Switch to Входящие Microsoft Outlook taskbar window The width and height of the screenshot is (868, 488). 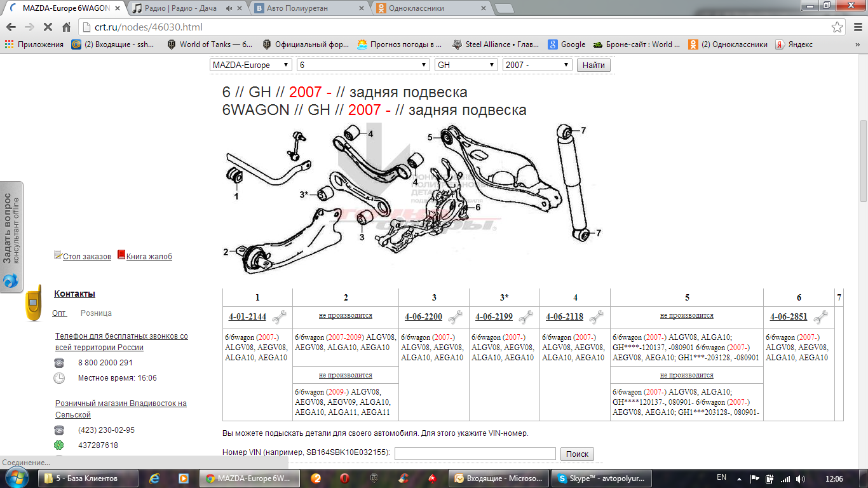point(498,478)
